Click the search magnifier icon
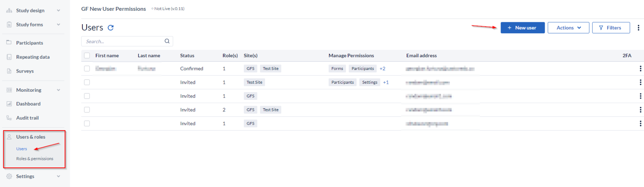Viewport: 644px width, 187px height. click(x=167, y=41)
